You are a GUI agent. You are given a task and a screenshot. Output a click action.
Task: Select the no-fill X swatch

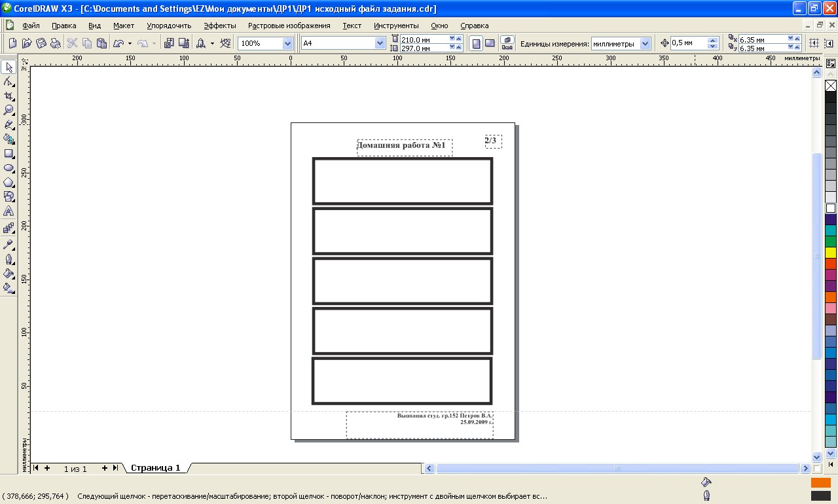coord(831,86)
